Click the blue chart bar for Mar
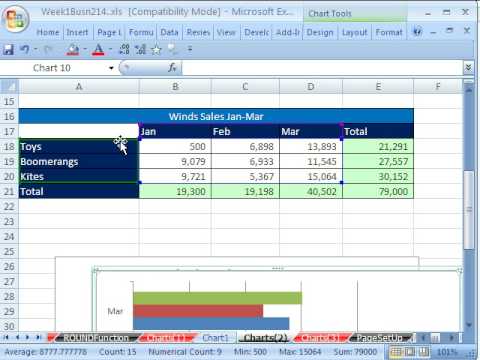 pyautogui.click(x=211, y=323)
